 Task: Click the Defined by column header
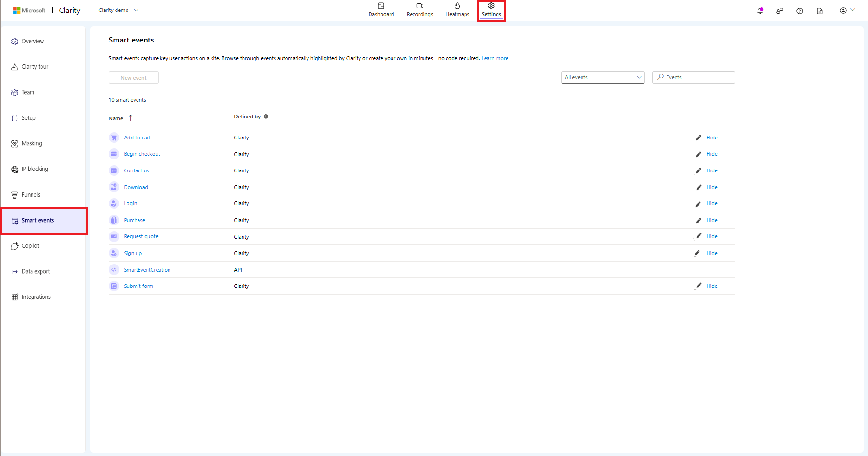pos(247,117)
